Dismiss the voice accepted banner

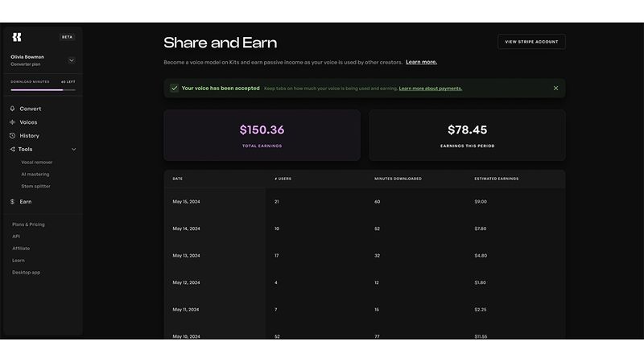tap(555, 88)
